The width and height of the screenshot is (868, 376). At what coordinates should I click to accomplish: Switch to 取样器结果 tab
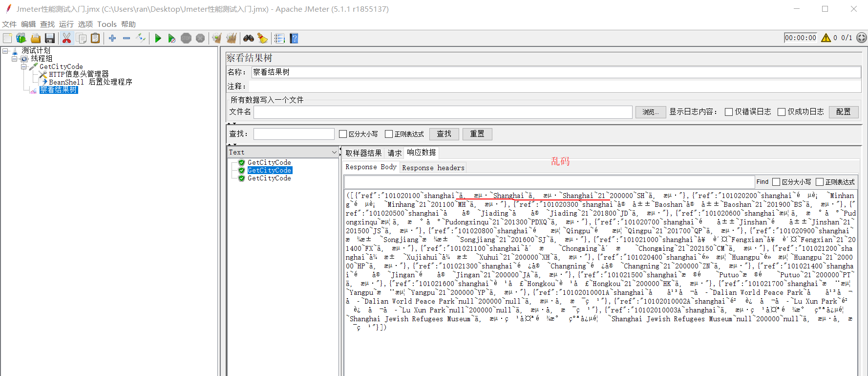pyautogui.click(x=364, y=153)
